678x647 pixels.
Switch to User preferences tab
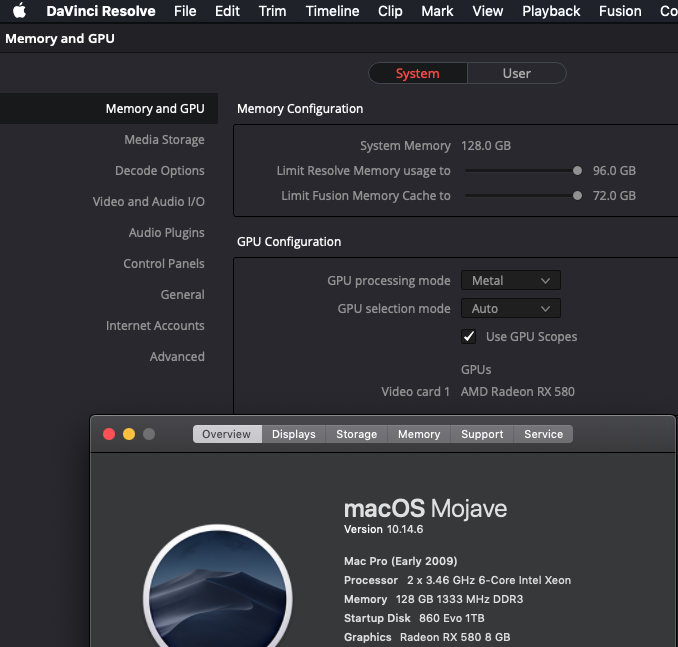click(x=517, y=73)
